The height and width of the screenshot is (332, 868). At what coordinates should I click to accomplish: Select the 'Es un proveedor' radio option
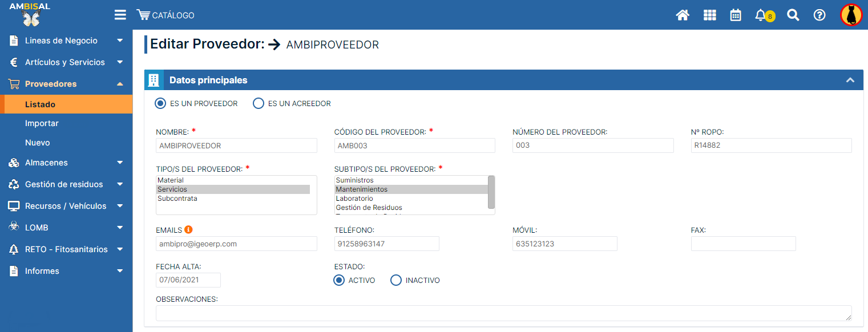[161, 103]
